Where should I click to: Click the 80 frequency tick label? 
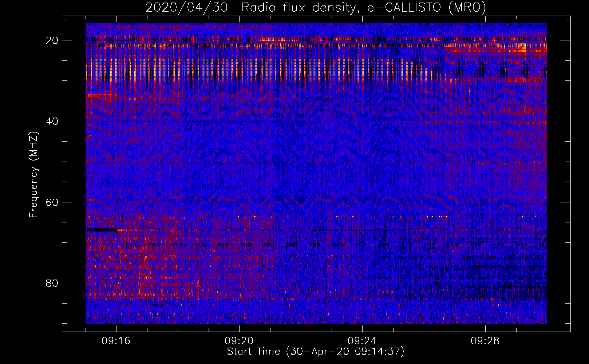tap(52, 283)
